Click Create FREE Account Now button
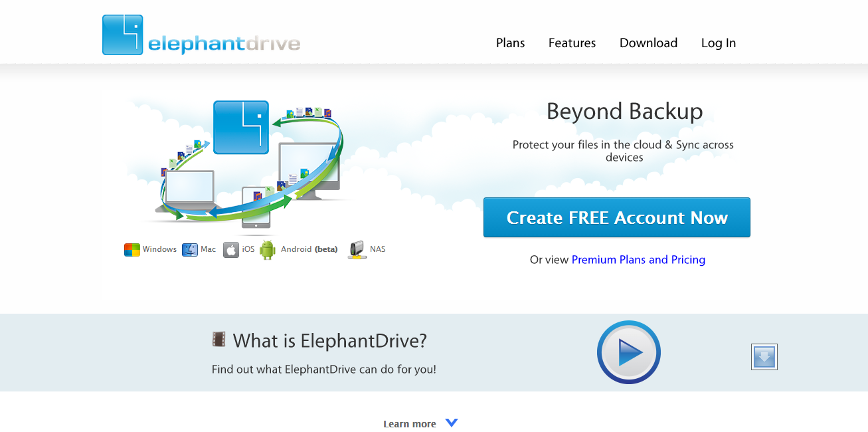The image size is (868, 432). click(x=617, y=217)
